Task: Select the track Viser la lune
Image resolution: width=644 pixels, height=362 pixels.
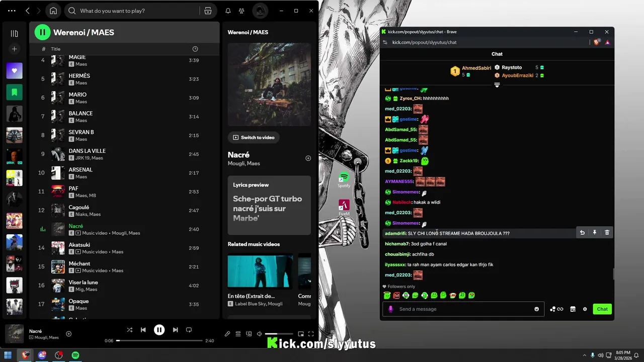Action: pyautogui.click(x=124, y=286)
